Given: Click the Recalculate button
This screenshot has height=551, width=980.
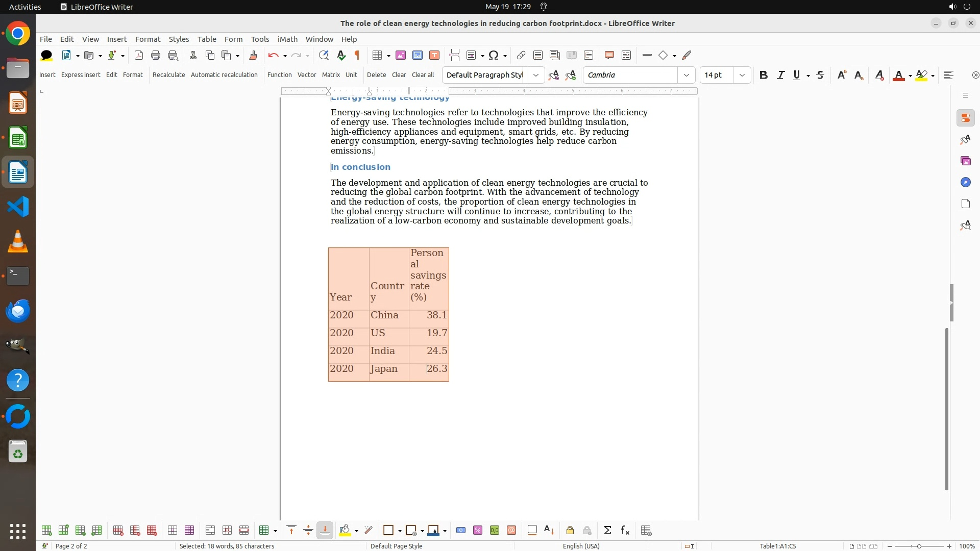Looking at the screenshot, I should 168,75.
